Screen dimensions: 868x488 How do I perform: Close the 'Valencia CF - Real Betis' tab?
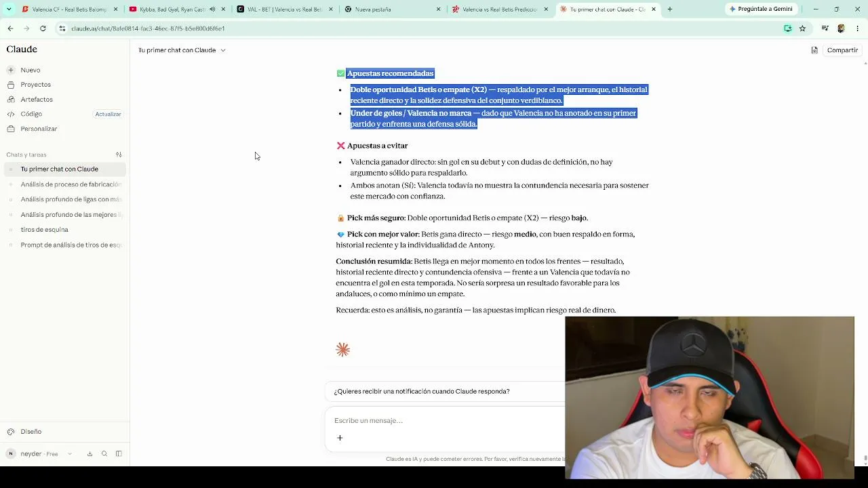(x=115, y=9)
